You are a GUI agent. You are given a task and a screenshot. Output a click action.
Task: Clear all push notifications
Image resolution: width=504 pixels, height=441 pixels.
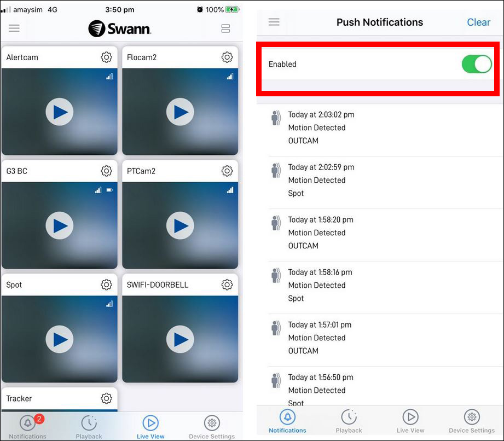point(478,22)
